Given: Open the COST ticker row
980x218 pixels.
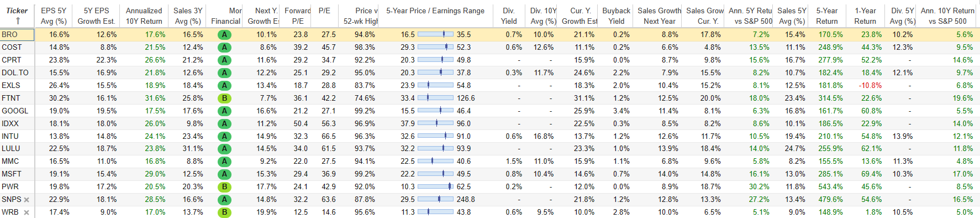Looking at the screenshot, I should 12,47.
